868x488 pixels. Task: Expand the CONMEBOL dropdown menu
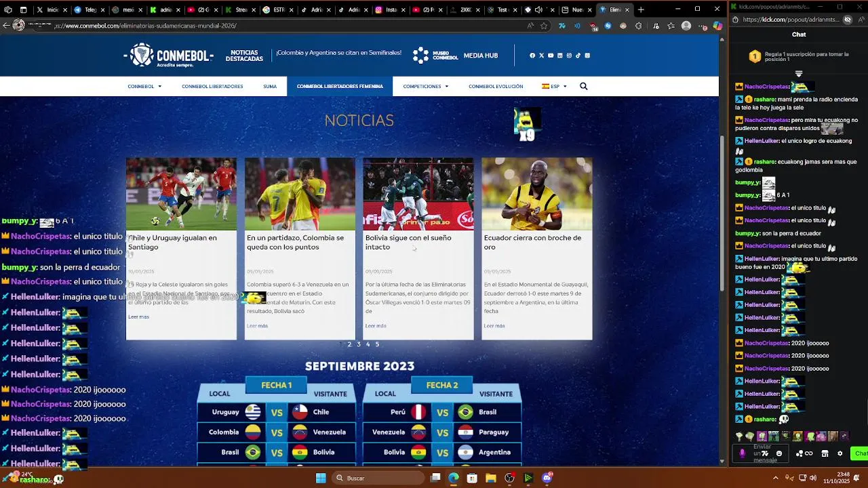[144, 86]
